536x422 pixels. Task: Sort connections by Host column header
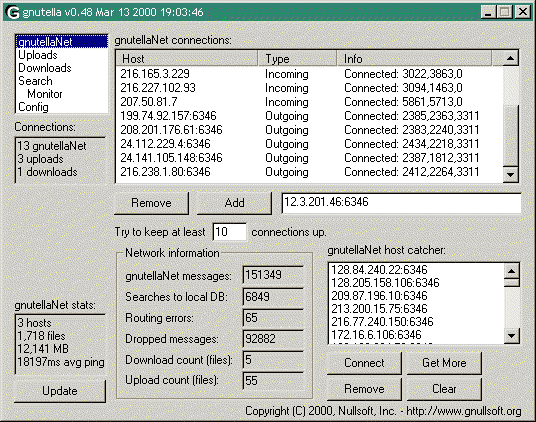tap(187, 59)
